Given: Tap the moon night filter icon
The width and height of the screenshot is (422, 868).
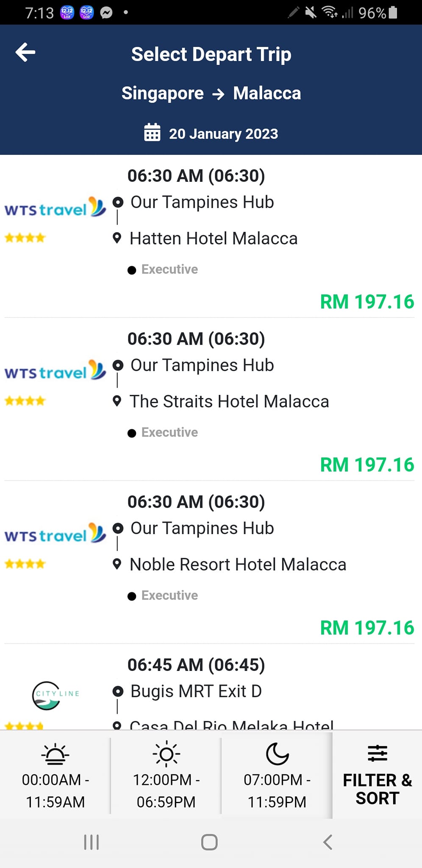Looking at the screenshot, I should (277, 754).
